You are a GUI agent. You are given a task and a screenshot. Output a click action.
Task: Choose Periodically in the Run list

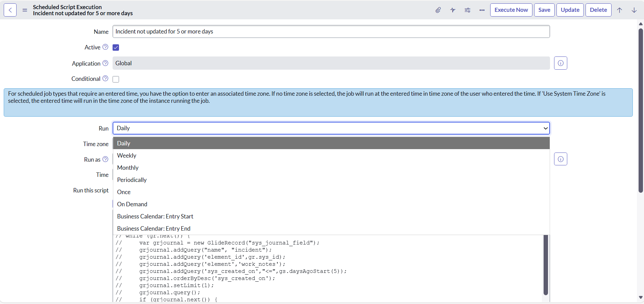pos(132,180)
